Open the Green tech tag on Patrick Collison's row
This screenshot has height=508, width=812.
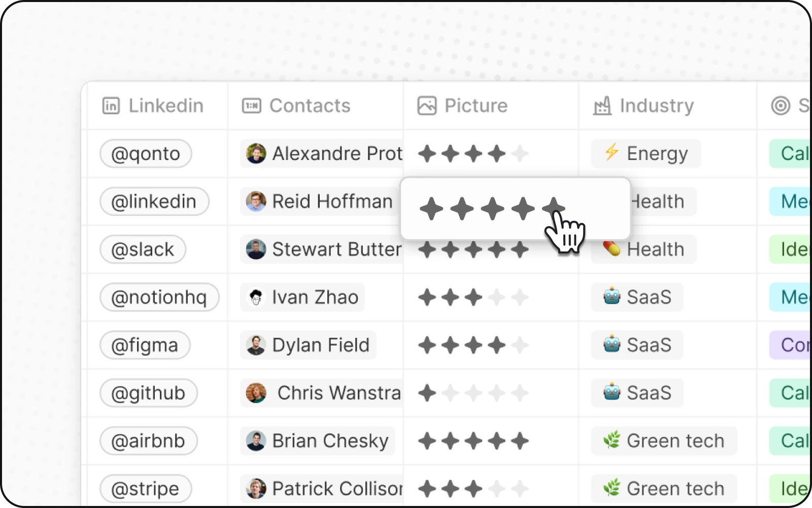click(x=664, y=488)
